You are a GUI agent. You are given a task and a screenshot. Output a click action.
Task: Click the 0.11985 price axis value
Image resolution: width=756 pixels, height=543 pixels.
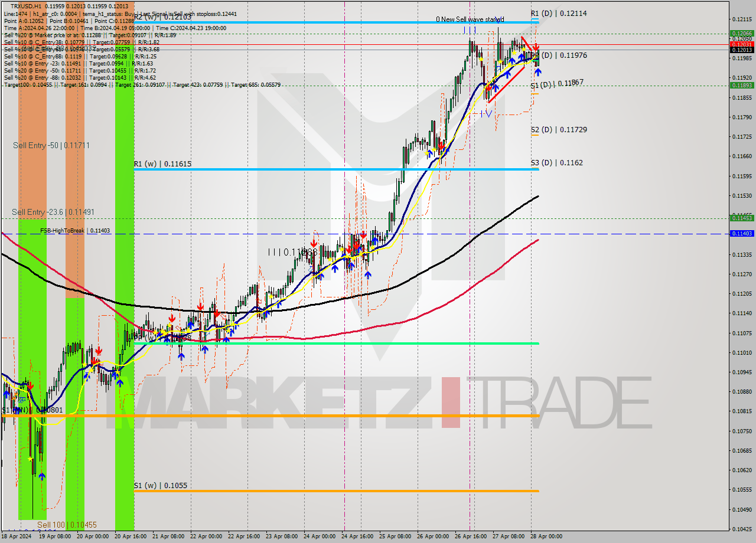[x=742, y=58]
